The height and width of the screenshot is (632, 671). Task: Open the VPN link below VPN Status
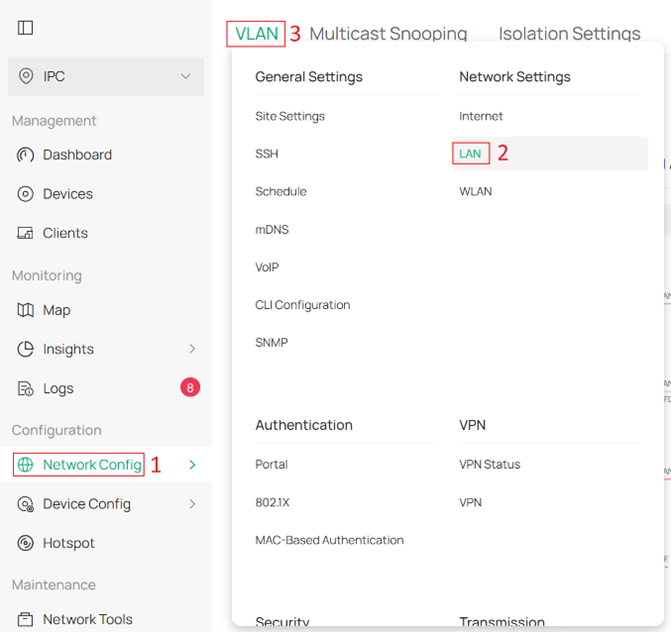point(470,502)
